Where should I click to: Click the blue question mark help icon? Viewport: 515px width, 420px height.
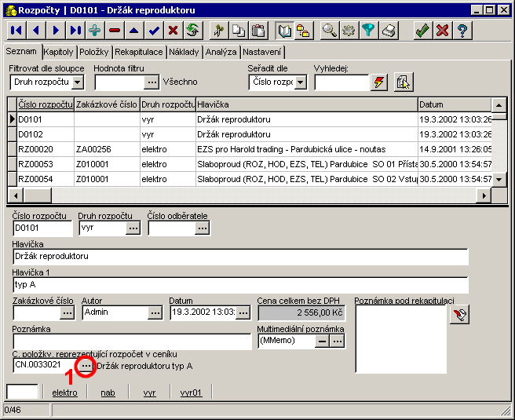click(462, 31)
